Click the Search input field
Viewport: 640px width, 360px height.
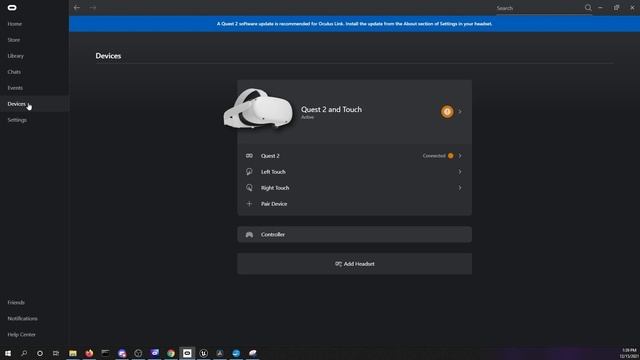point(539,8)
